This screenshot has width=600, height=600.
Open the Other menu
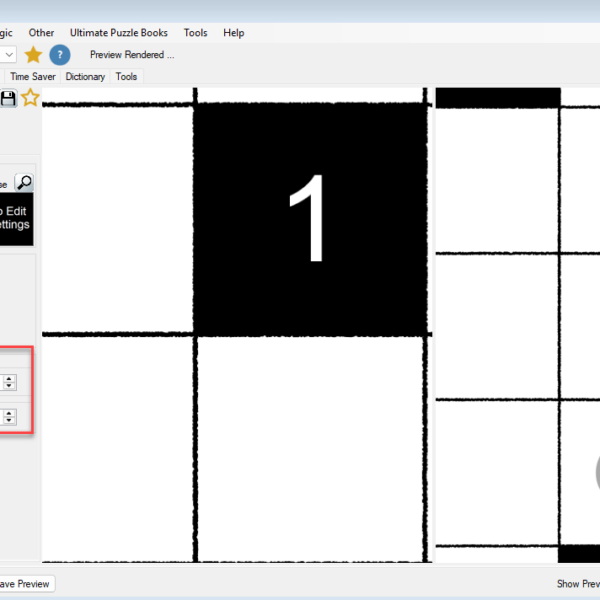click(x=41, y=33)
